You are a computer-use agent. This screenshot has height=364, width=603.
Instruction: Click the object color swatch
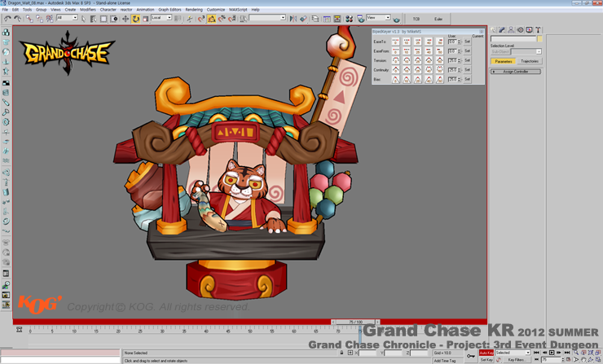click(x=539, y=39)
